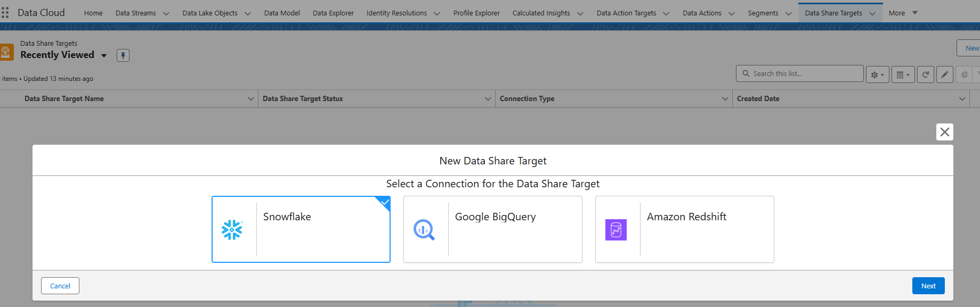The height and width of the screenshot is (307, 980).
Task: Open the display-as table view menu
Action: [x=903, y=74]
